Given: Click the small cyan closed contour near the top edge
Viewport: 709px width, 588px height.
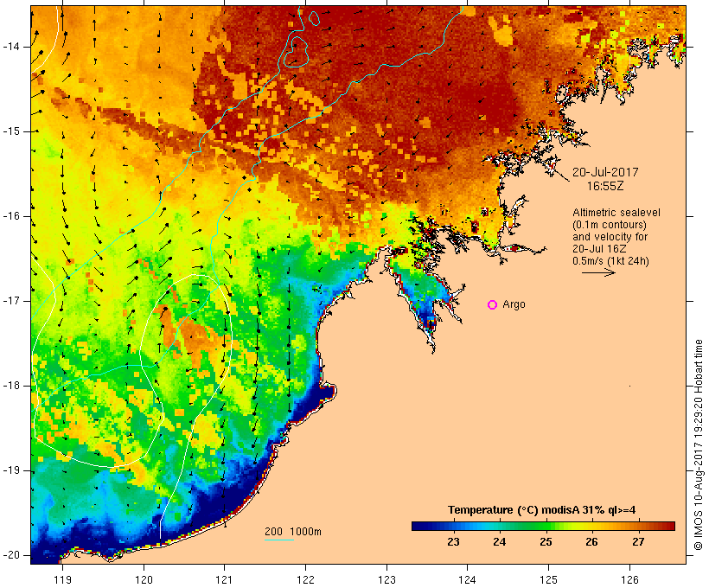Looking at the screenshot, I should 314,17.
